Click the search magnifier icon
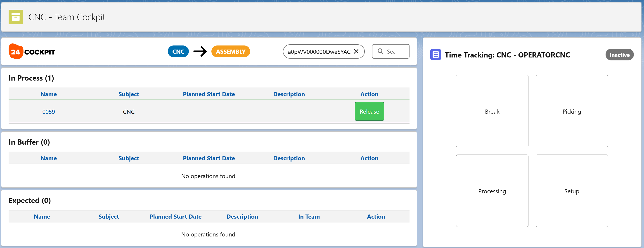 pos(380,52)
